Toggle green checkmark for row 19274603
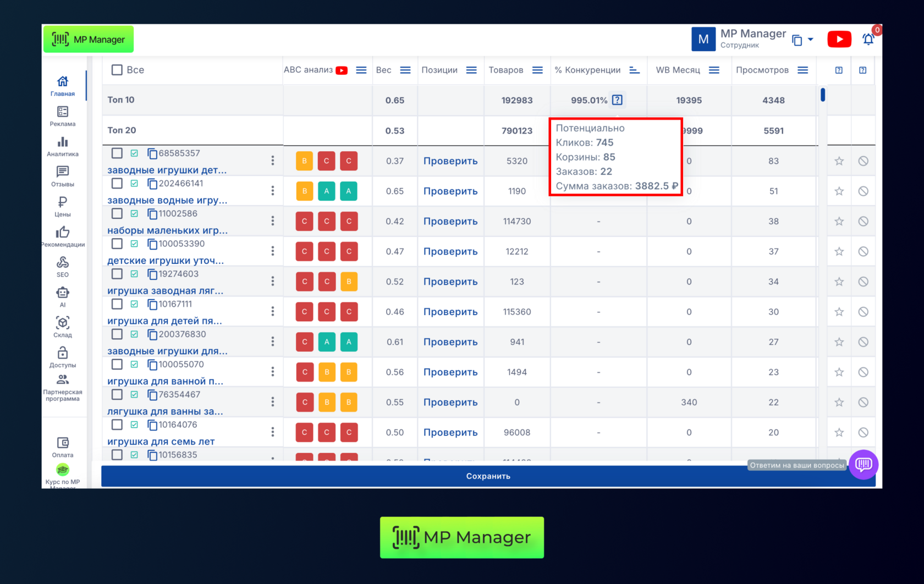This screenshot has height=584, width=924. point(134,274)
